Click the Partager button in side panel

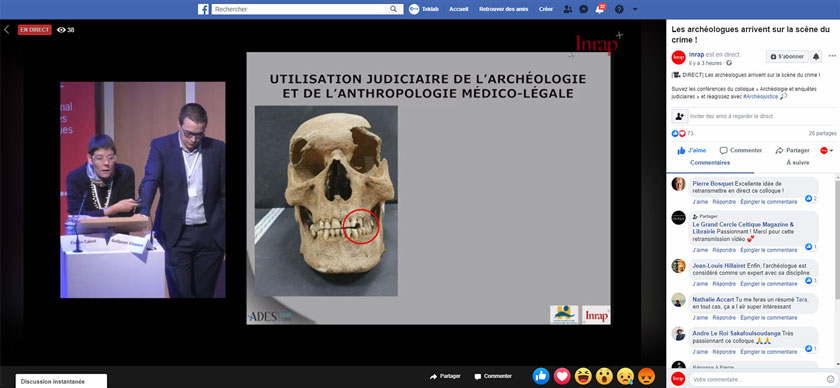[x=792, y=151]
